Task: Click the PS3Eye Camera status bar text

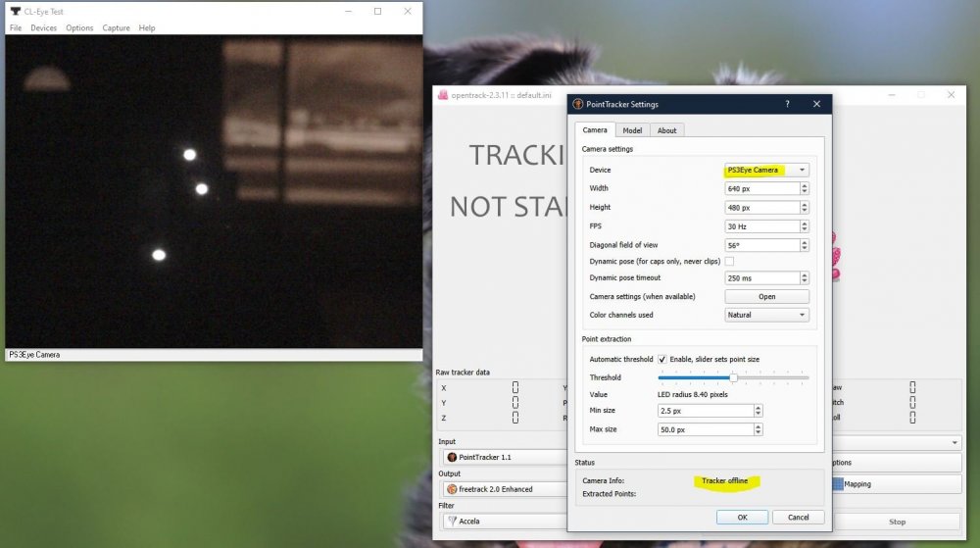Action: (34, 355)
